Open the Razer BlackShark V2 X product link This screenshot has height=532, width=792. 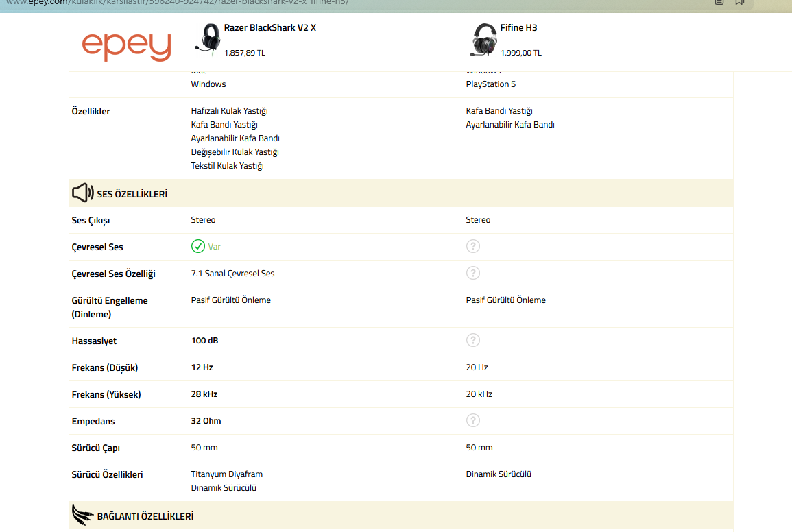point(269,28)
